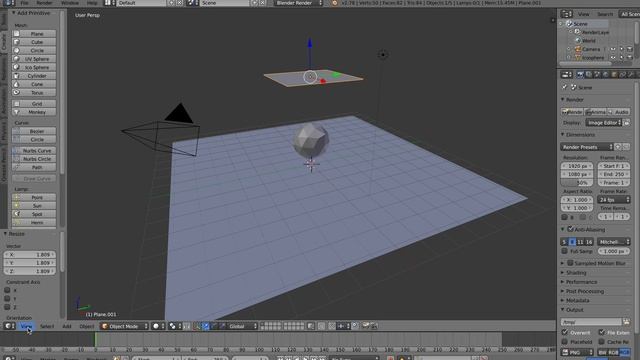Enable constraint axis Z checkbox
The image size is (640, 360).
click(7, 307)
